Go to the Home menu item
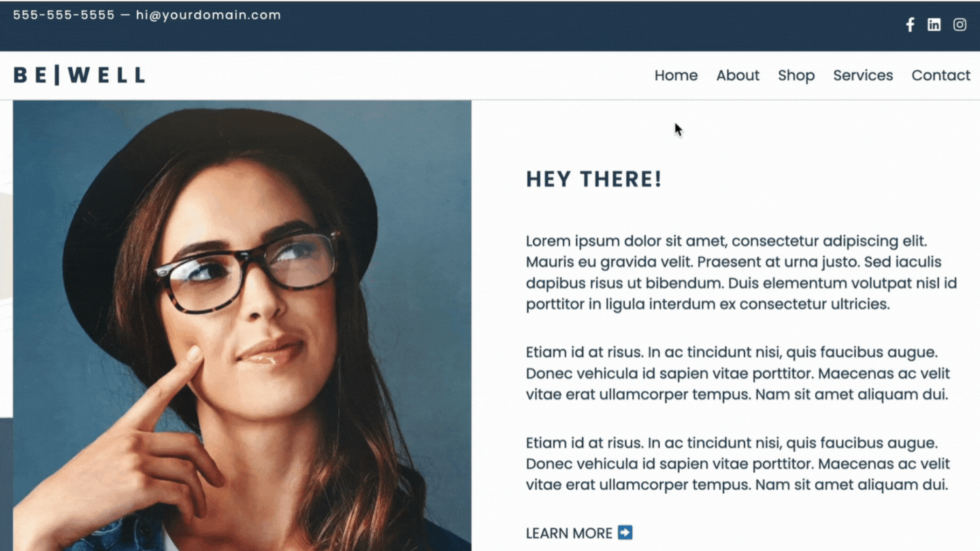 click(x=676, y=76)
